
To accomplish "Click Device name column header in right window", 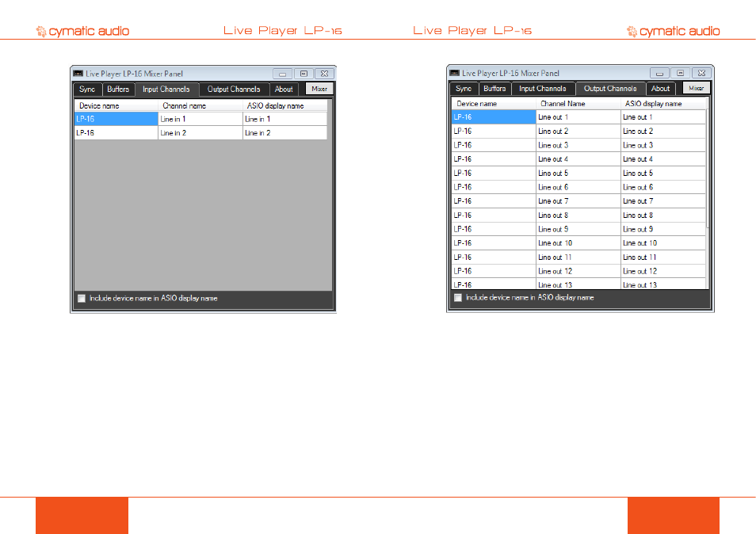I will 494,104.
